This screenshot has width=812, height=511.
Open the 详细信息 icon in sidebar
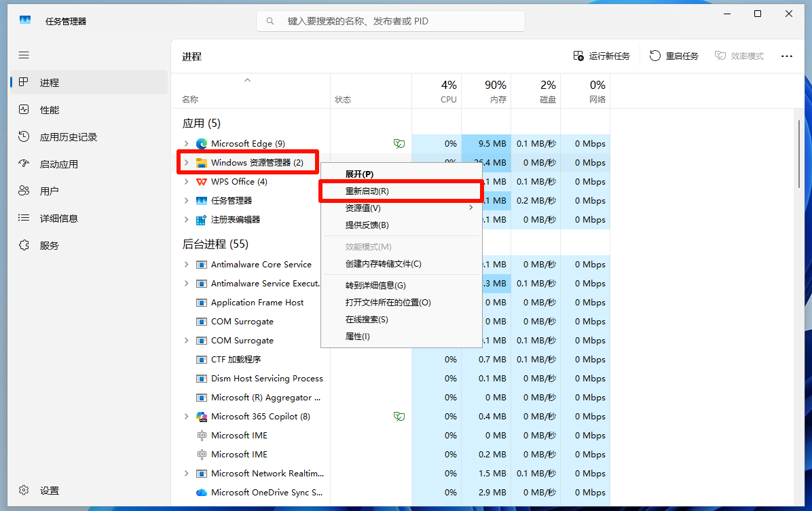point(24,218)
